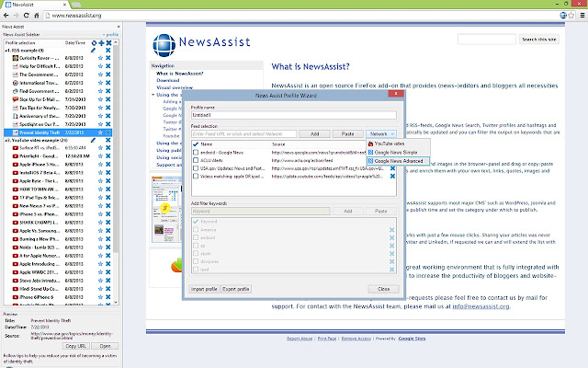Open the Download navigation link
The image size is (588, 368).
(168, 80)
